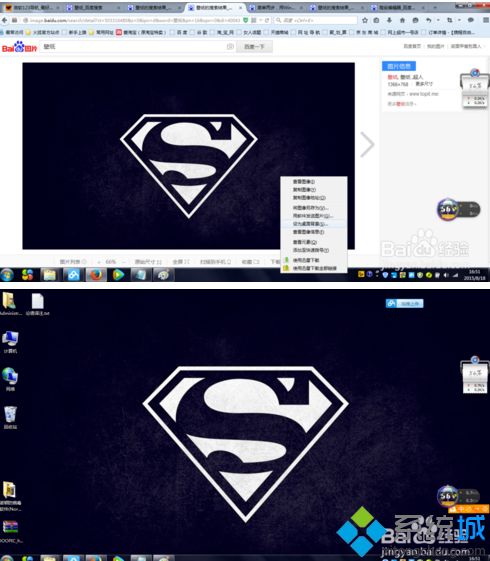Click the 百度一下 search button
Image resolution: width=490 pixels, height=561 pixels.
click(x=254, y=47)
